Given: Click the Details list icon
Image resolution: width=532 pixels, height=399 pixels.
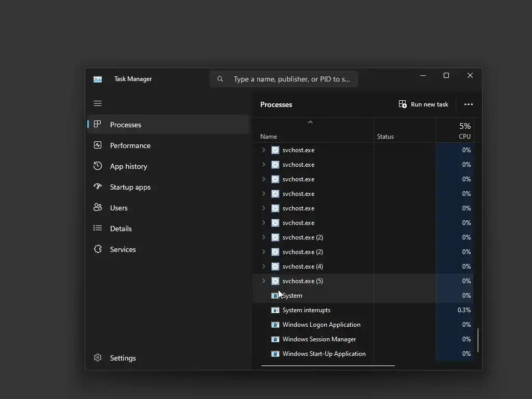Looking at the screenshot, I should (x=98, y=229).
